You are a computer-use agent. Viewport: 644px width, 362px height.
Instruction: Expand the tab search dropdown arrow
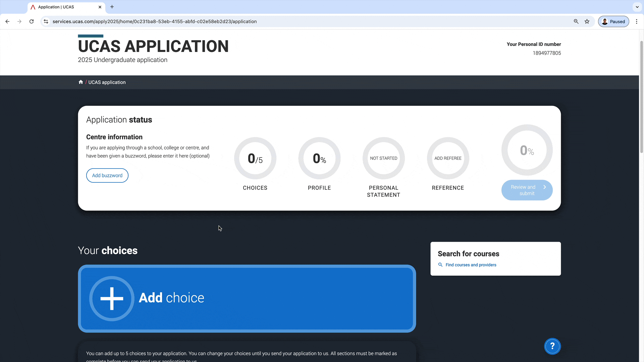click(637, 7)
